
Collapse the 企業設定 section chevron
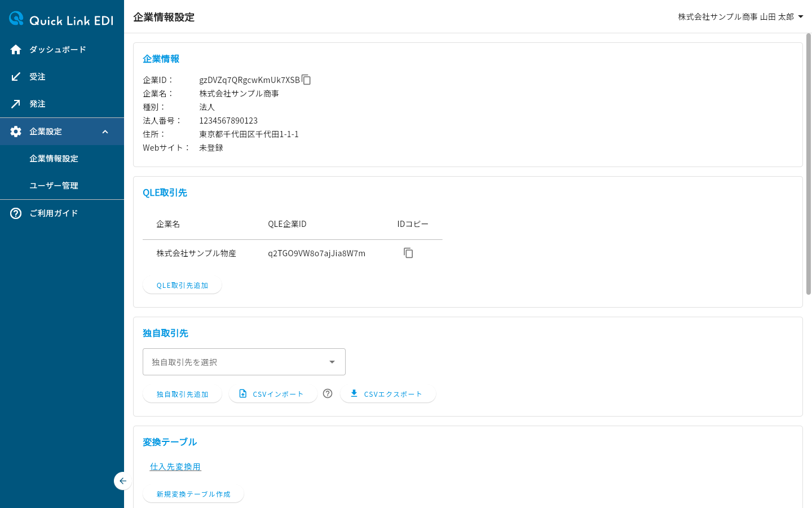point(105,132)
